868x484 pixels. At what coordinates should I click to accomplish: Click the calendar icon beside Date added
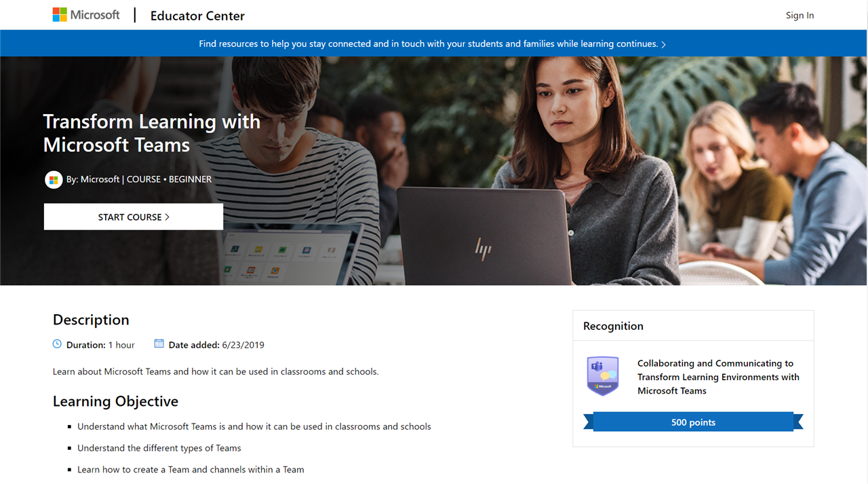(x=159, y=344)
